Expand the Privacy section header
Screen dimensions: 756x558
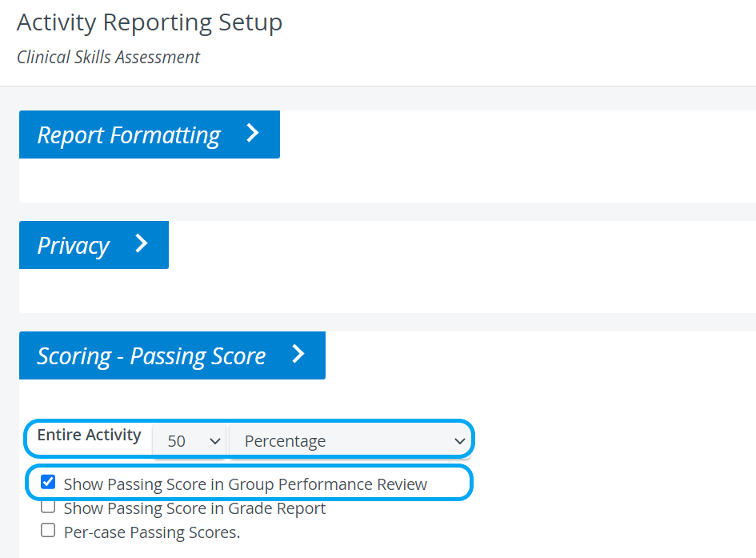click(94, 245)
